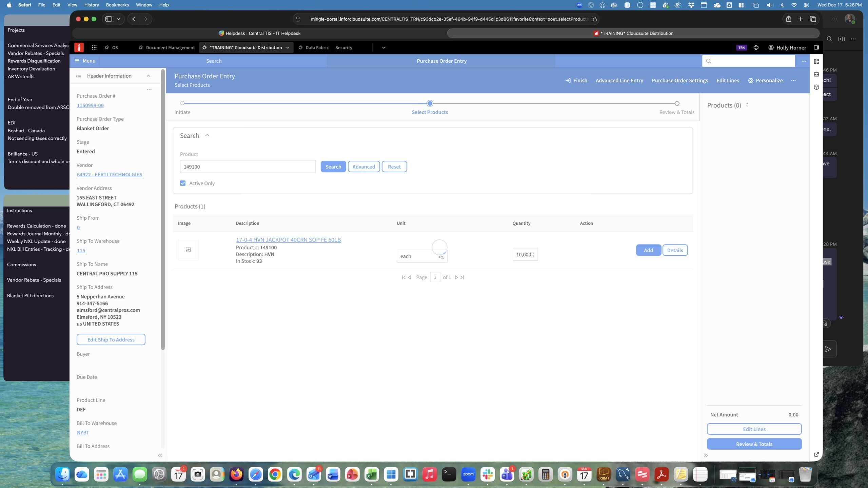The image size is (868, 488).
Task: Open Safari sidebar options dropdown
Action: click(118, 19)
